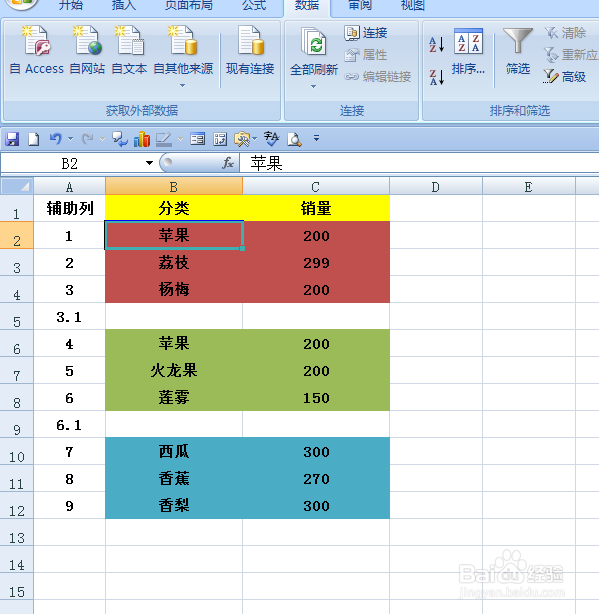This screenshot has width=599, height=614.
Task: Open customize quick access toolbar dropdown
Action: tap(316, 138)
